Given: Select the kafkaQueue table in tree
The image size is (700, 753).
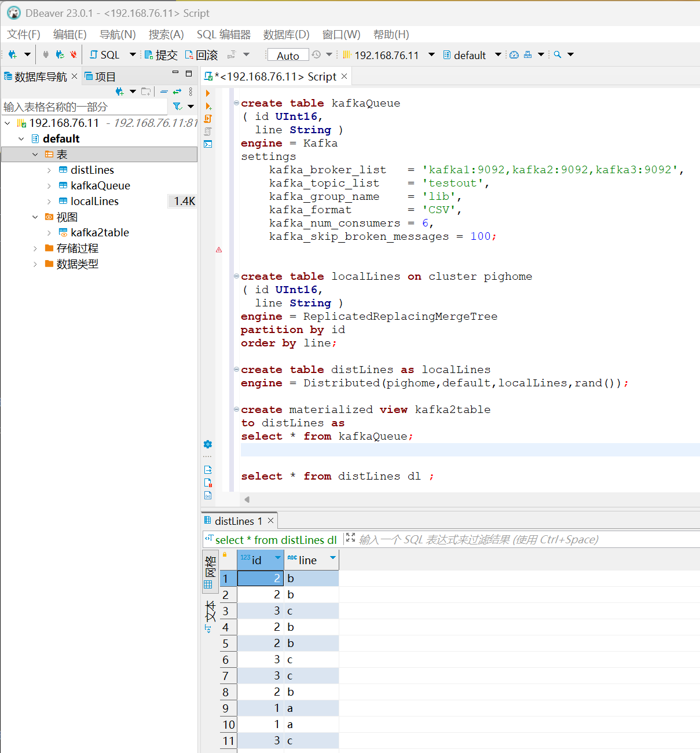Looking at the screenshot, I should pos(100,185).
